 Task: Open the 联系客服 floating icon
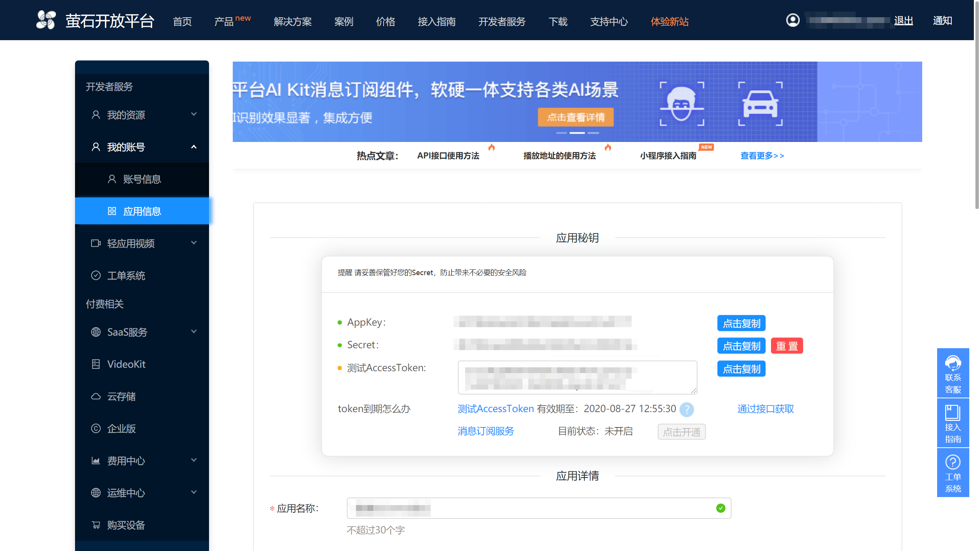[953, 373]
